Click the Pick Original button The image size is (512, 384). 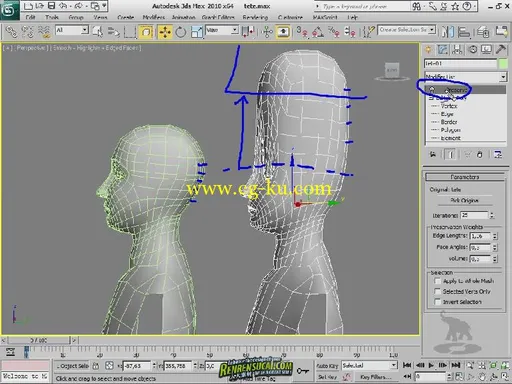click(x=464, y=200)
